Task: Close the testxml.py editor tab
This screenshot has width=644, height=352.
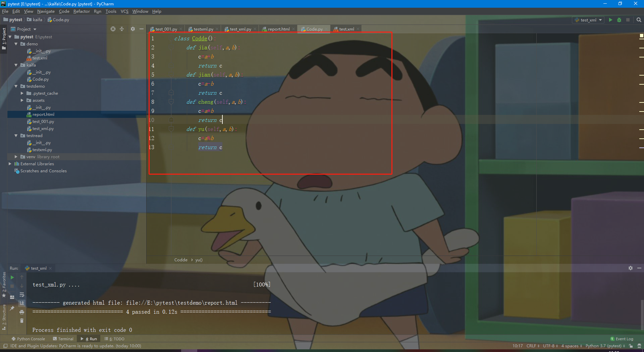Action: click(x=217, y=29)
